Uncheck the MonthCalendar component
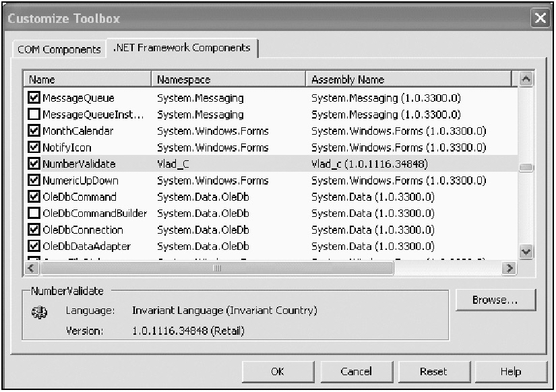Screen dimensions: 556x392 click(34, 131)
